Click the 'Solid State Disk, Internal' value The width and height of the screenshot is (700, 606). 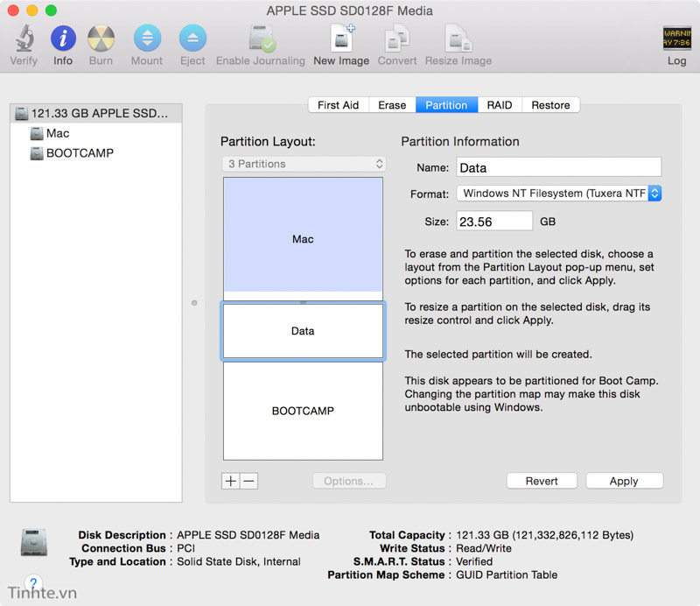(239, 561)
